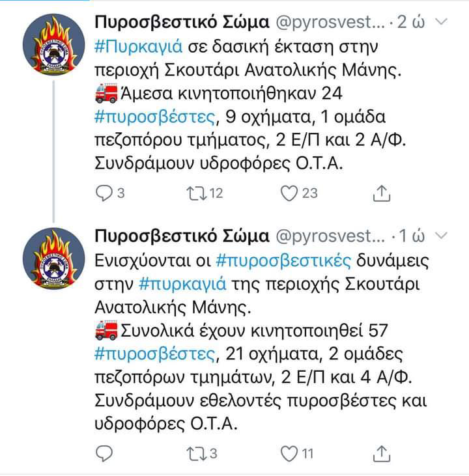Like the second tweet with 11 likes
Viewport: 469px width, 476px height.
289,454
